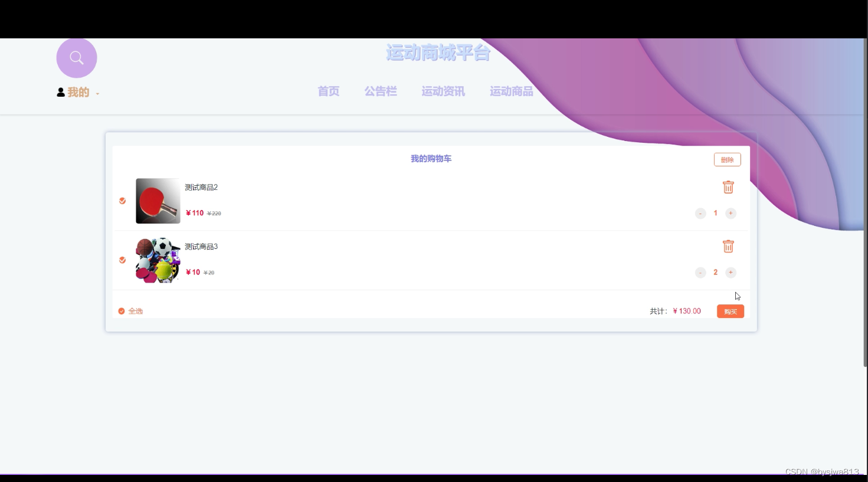868x482 pixels.
Task: Uncheck the 测试商品2 selection checkbox
Action: click(x=123, y=201)
